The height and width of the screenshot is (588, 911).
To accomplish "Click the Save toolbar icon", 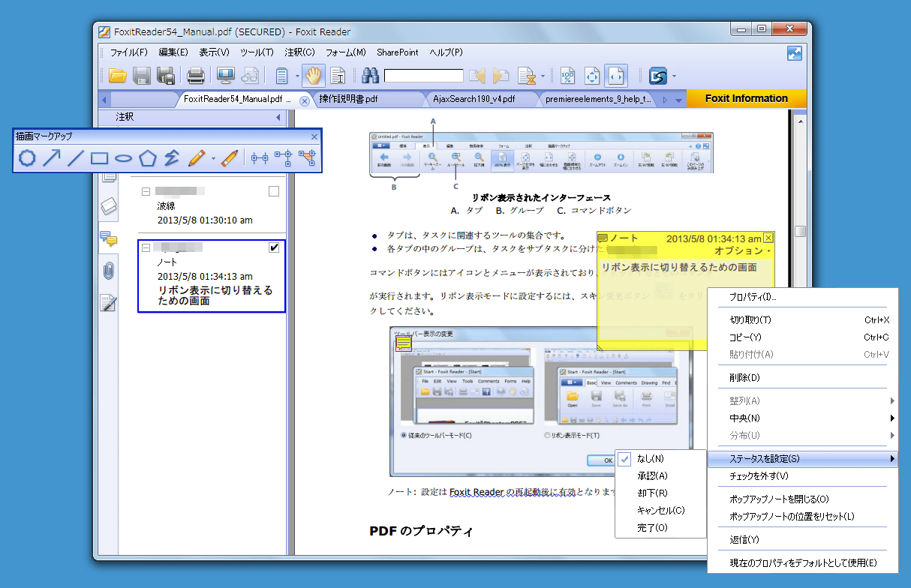I will tap(142, 76).
